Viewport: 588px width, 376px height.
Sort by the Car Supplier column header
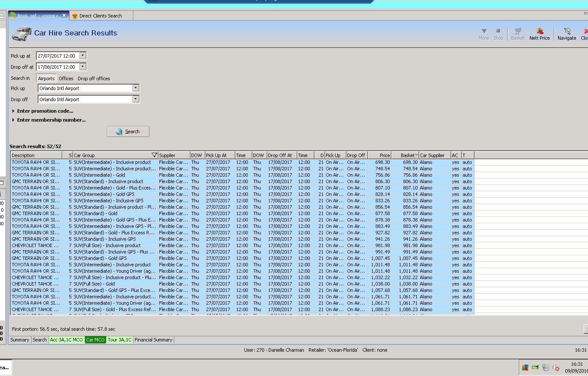435,155
